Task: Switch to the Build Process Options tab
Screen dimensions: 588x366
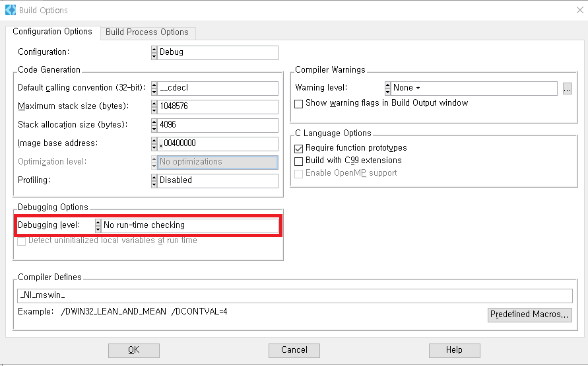Action: click(x=147, y=32)
